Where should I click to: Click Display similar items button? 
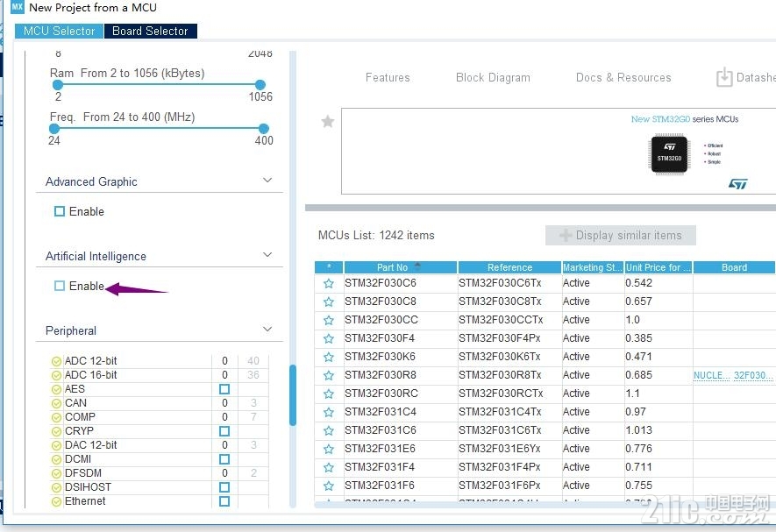621,236
